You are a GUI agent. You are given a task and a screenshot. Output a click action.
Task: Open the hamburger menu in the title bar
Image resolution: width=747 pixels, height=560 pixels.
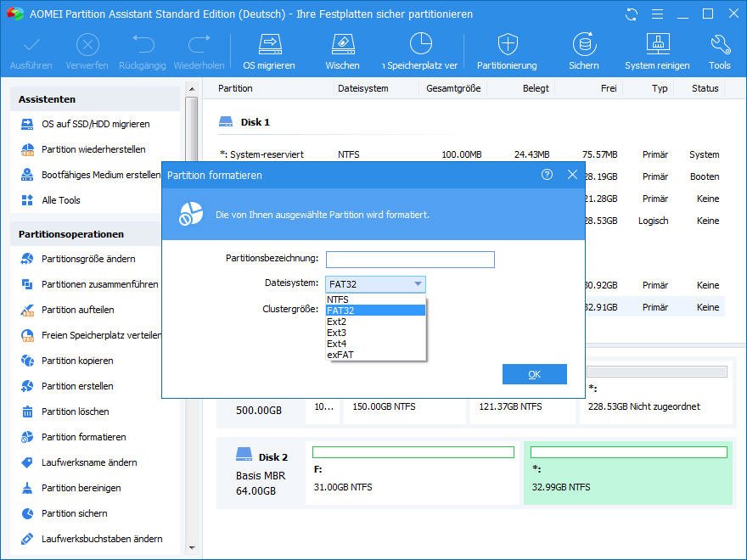pyautogui.click(x=657, y=14)
